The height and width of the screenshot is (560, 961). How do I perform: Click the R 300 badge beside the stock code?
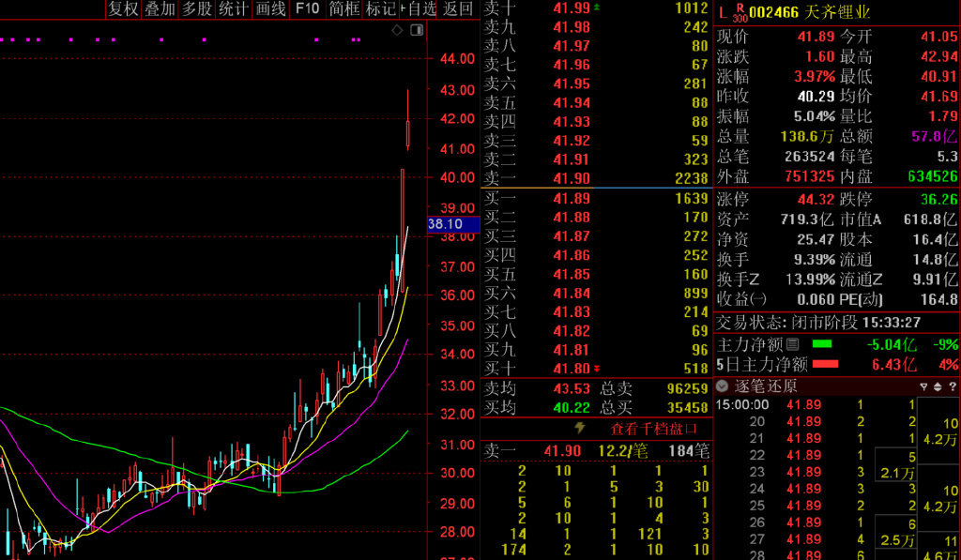pos(740,11)
